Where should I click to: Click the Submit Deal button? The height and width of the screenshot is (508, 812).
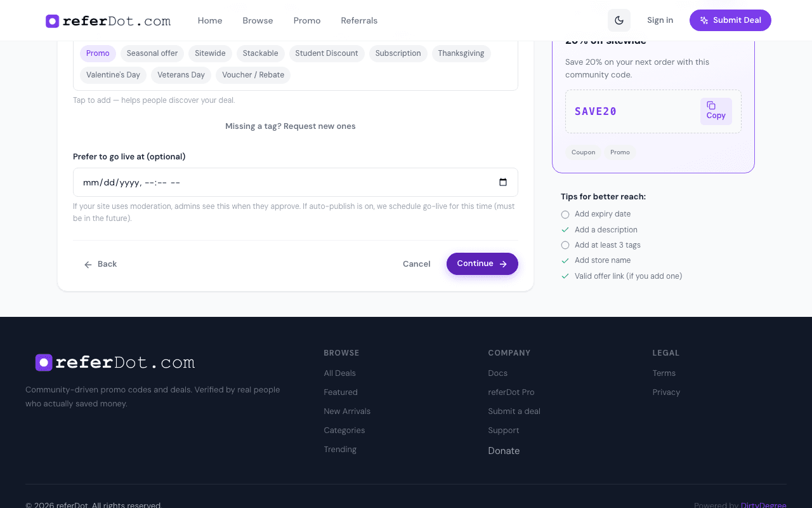pos(730,20)
